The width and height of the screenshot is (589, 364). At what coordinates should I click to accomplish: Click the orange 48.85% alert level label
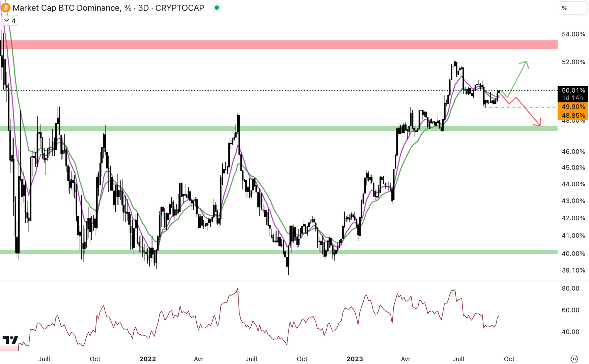point(573,115)
